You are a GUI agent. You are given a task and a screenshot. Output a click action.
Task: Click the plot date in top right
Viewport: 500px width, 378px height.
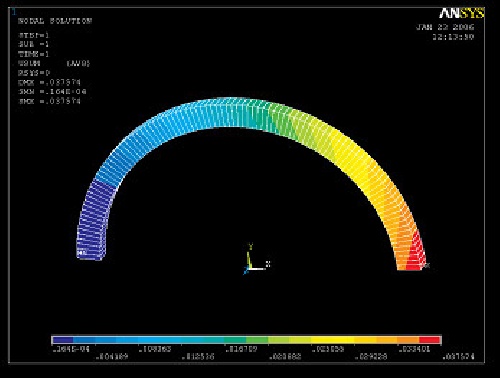pyautogui.click(x=445, y=27)
